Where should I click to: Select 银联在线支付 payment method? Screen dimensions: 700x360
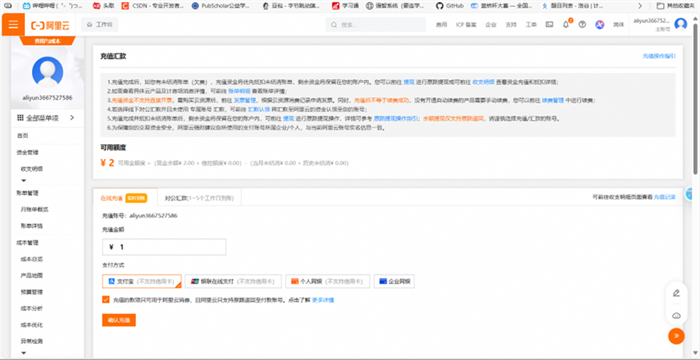click(233, 282)
